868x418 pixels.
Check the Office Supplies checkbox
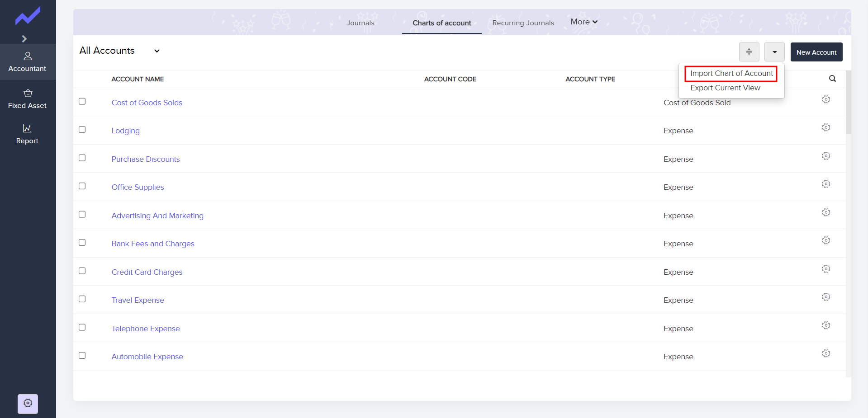[82, 186]
